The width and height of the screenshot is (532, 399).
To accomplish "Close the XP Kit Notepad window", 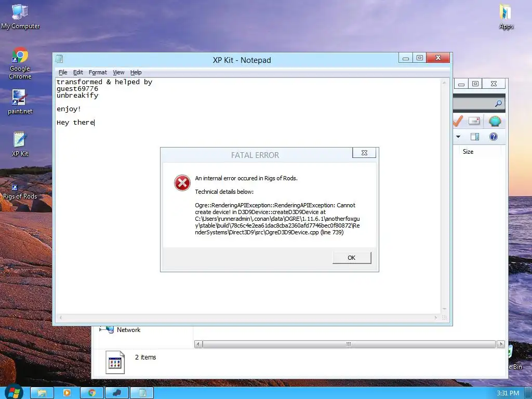I will coord(438,58).
